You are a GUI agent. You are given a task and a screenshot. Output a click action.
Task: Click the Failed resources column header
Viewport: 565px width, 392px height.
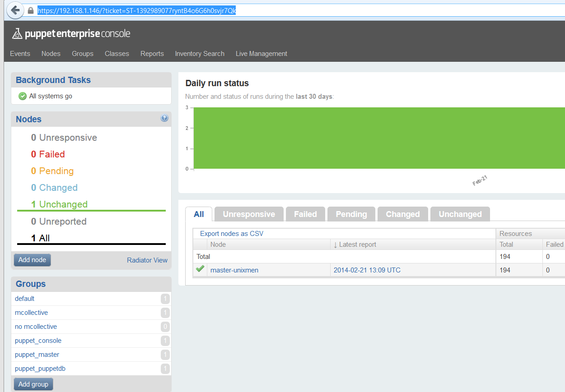pyautogui.click(x=555, y=244)
